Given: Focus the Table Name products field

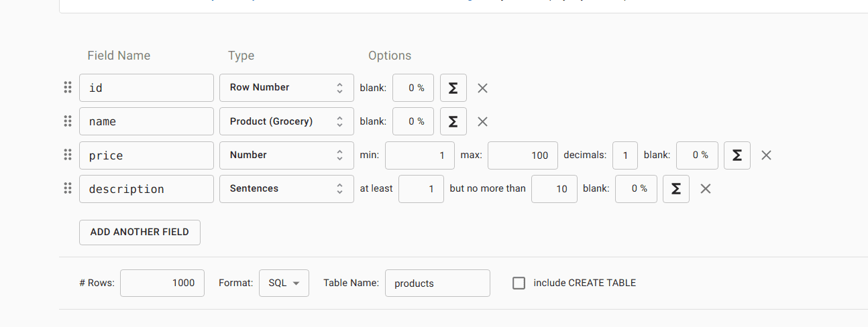Looking at the screenshot, I should (x=437, y=283).
